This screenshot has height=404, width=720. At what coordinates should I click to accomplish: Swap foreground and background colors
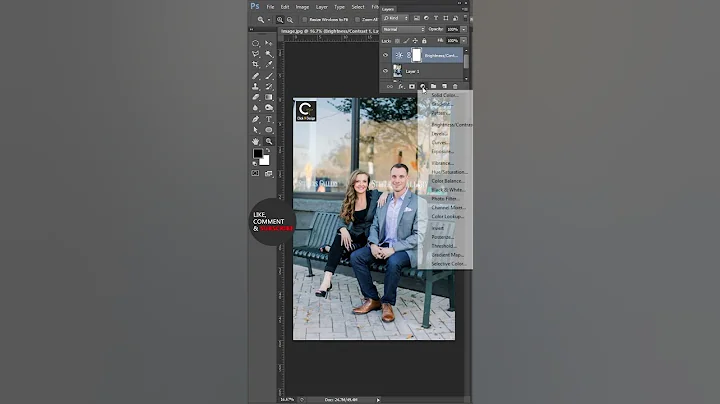[x=268, y=151]
